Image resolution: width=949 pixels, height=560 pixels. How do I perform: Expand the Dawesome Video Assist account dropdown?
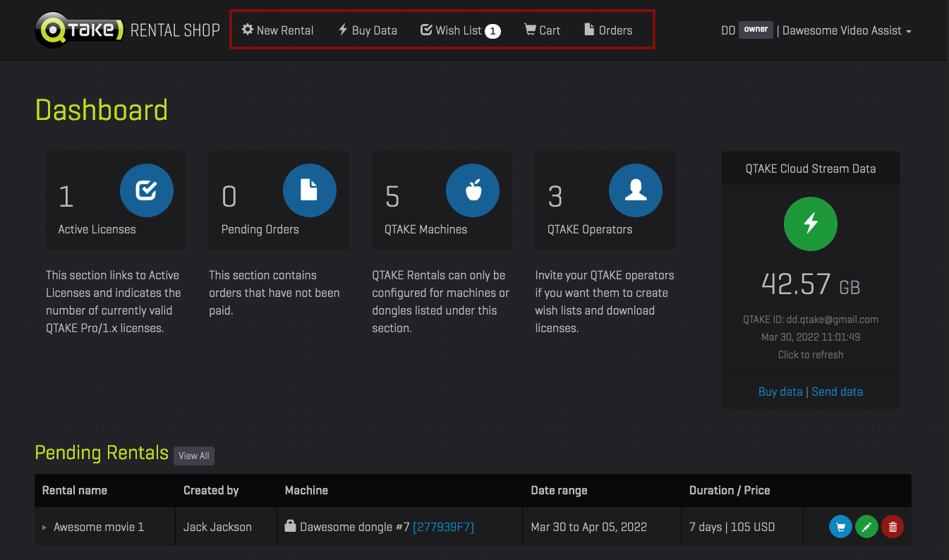[x=847, y=30]
